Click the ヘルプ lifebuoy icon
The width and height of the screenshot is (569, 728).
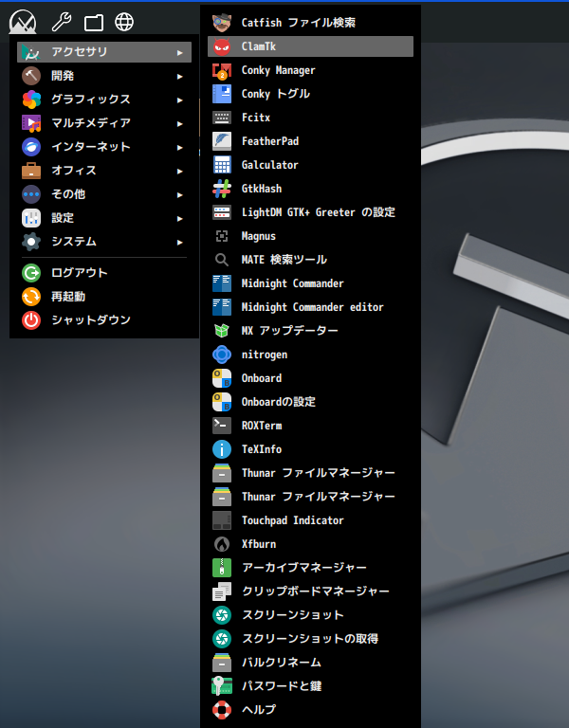[x=222, y=709]
